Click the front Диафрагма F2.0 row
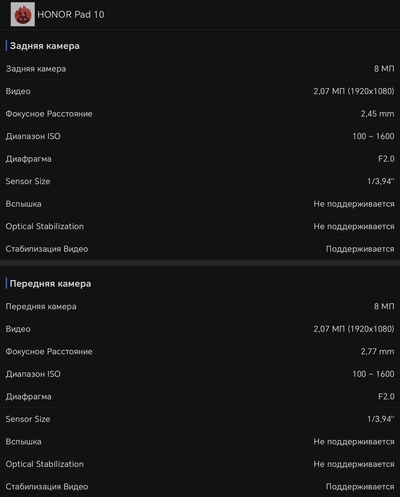 tap(200, 396)
